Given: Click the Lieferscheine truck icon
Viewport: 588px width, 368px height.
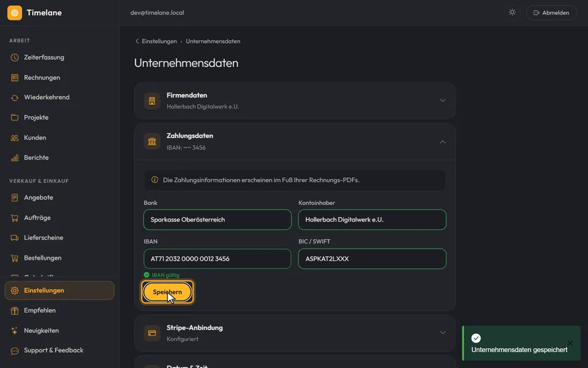Looking at the screenshot, I should pos(15,238).
